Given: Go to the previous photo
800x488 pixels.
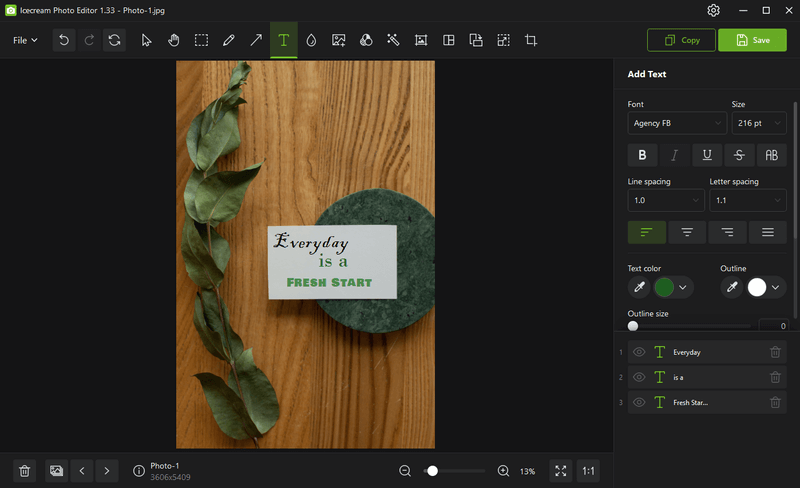Looking at the screenshot, I should [82, 471].
